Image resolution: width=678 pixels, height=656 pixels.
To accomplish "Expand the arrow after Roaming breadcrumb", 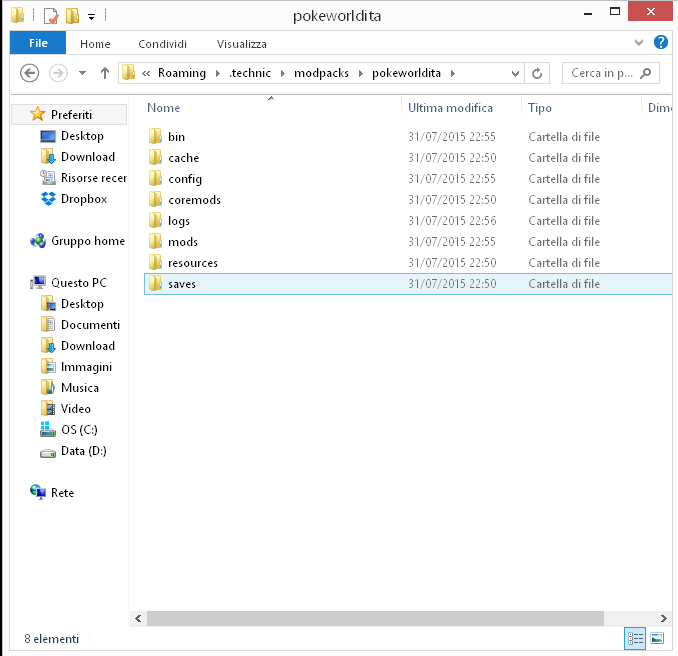I will point(218,74).
